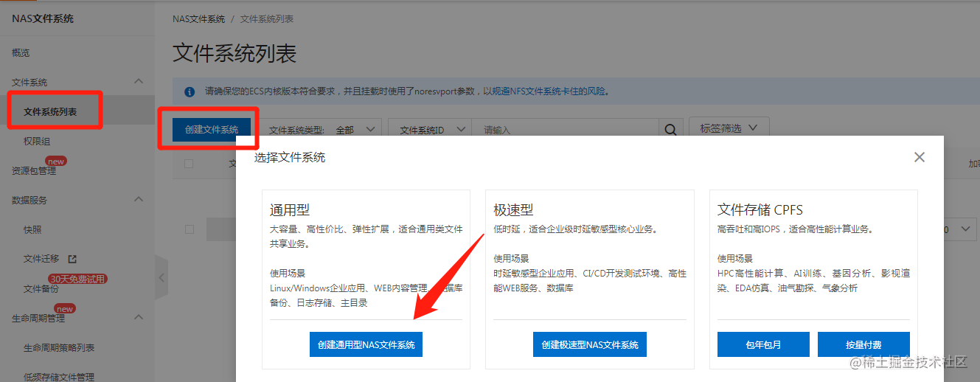The image size is (980, 382).
Task: Collapse the 数据服务 sidebar section
Action: (138, 200)
